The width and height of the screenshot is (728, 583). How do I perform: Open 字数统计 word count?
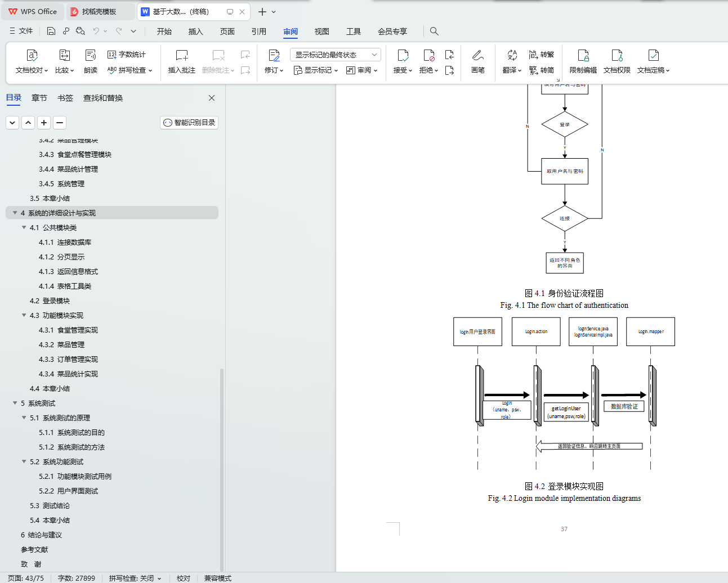click(x=127, y=55)
